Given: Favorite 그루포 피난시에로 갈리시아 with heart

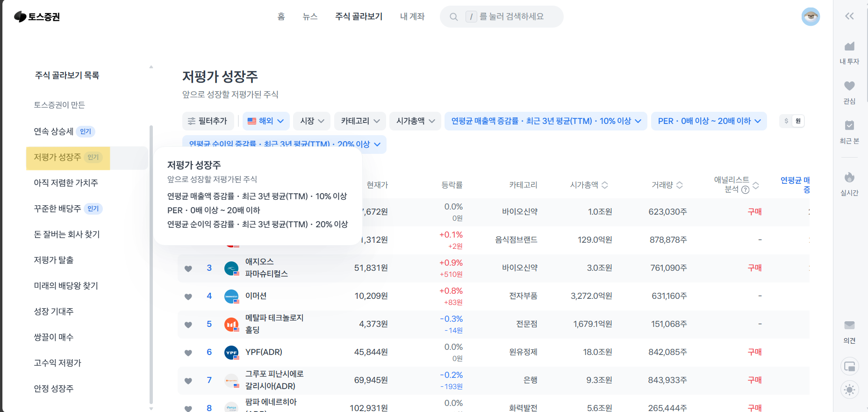Looking at the screenshot, I should [188, 381].
